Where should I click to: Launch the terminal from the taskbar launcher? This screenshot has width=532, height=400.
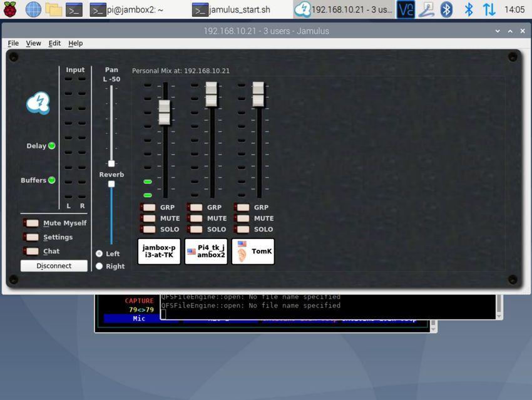74,10
